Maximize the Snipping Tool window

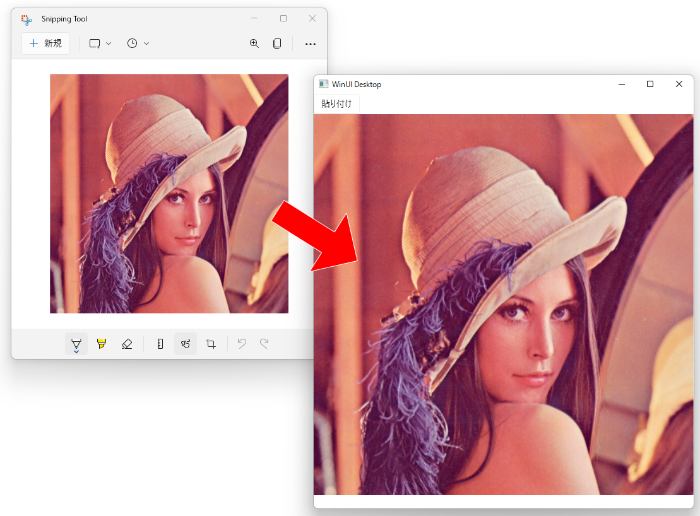click(283, 18)
